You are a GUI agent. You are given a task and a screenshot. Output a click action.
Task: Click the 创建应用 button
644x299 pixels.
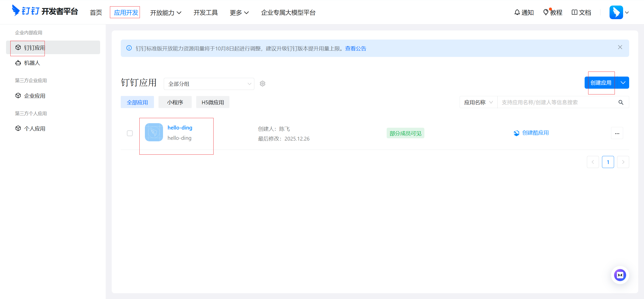[x=601, y=83]
